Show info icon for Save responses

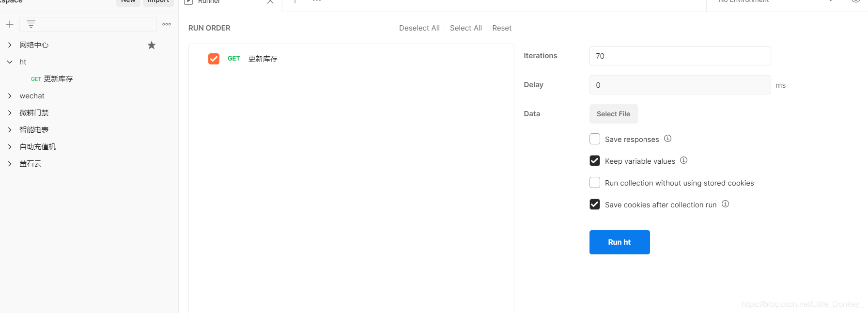click(667, 139)
